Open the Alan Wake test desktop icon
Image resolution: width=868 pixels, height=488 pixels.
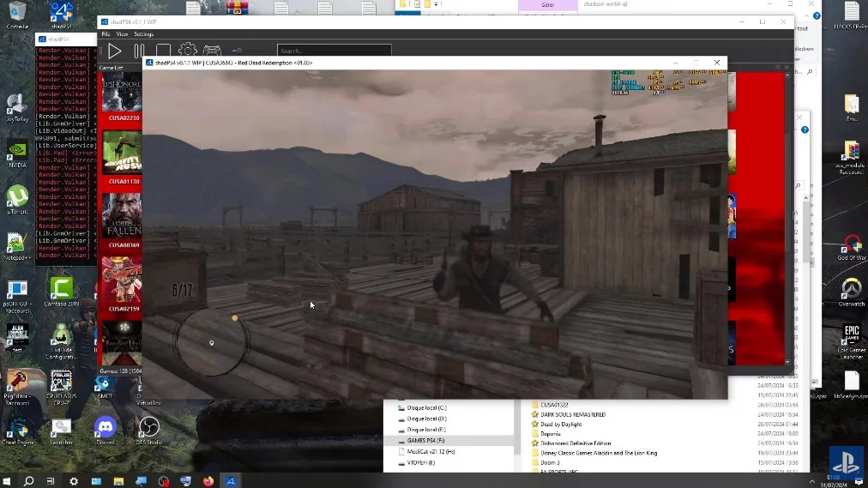(17, 338)
